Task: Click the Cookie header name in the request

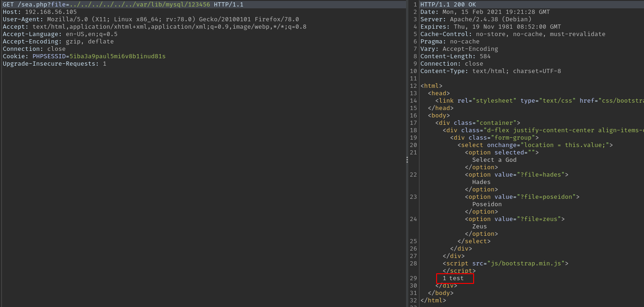Action: click(14, 56)
